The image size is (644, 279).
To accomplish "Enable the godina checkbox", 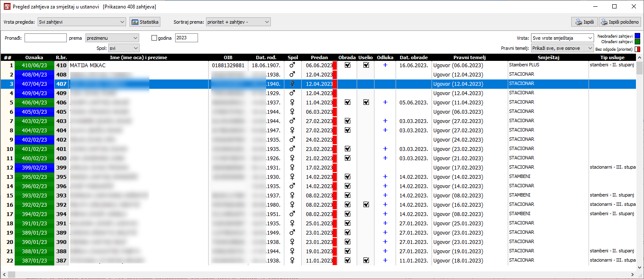I will point(154,38).
